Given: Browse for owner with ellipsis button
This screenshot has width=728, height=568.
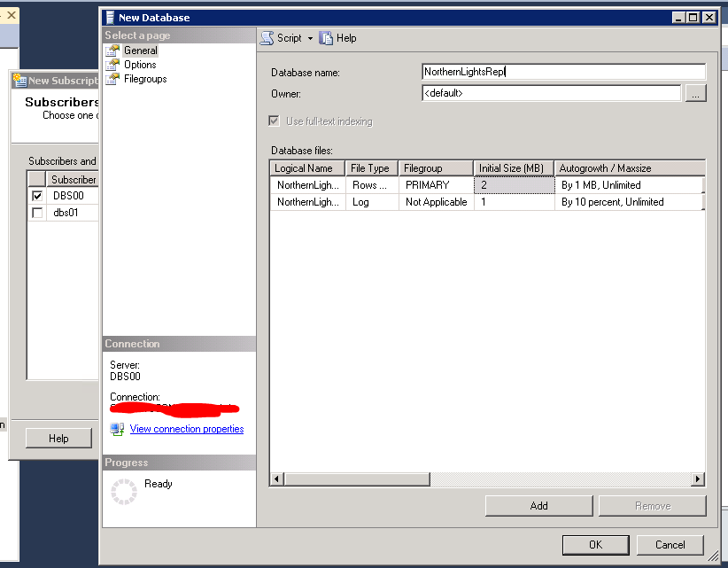Looking at the screenshot, I should (695, 93).
